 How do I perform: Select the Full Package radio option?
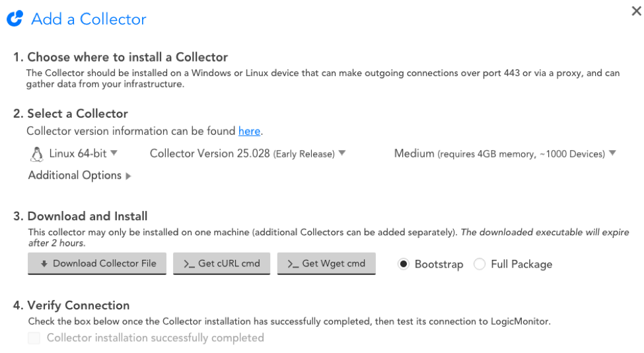[480, 264]
